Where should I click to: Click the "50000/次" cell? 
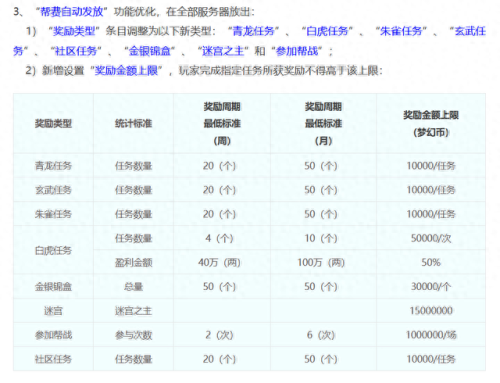[431, 238]
